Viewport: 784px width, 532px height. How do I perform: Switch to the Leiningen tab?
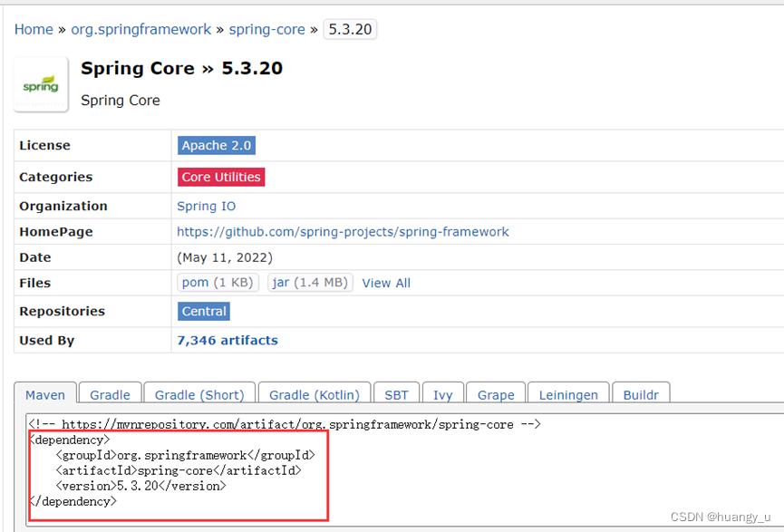click(568, 394)
